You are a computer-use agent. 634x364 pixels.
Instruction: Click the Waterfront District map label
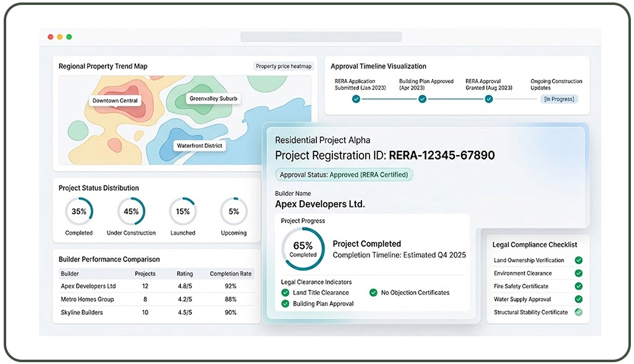tap(200, 146)
